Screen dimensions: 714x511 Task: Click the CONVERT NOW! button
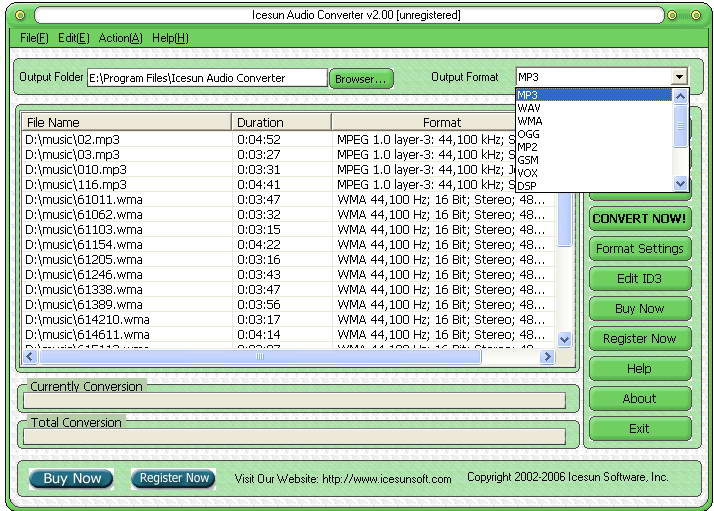[x=640, y=219]
